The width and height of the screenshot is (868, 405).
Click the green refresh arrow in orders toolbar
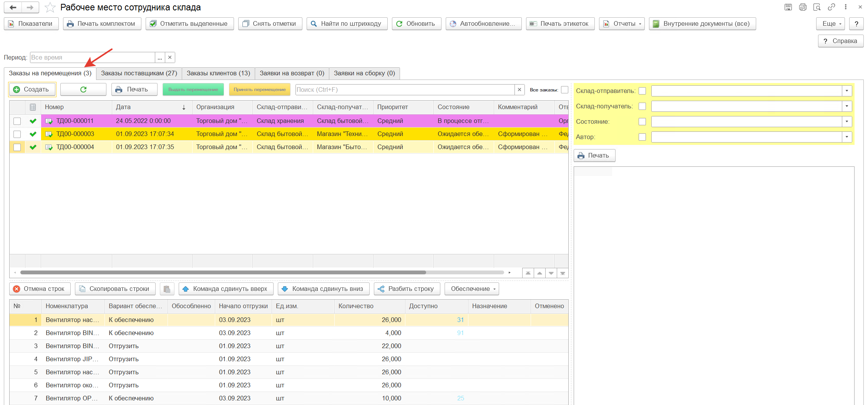pos(83,90)
